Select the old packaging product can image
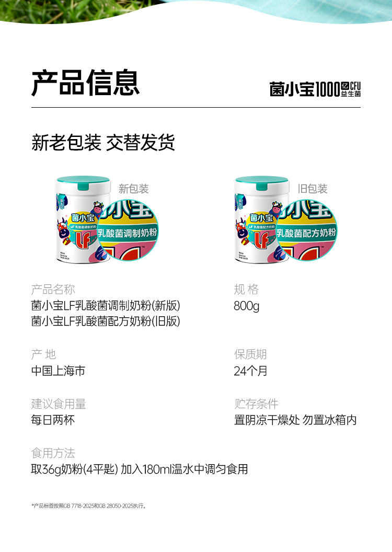Viewport: 392px width, 552px height. 262,220
